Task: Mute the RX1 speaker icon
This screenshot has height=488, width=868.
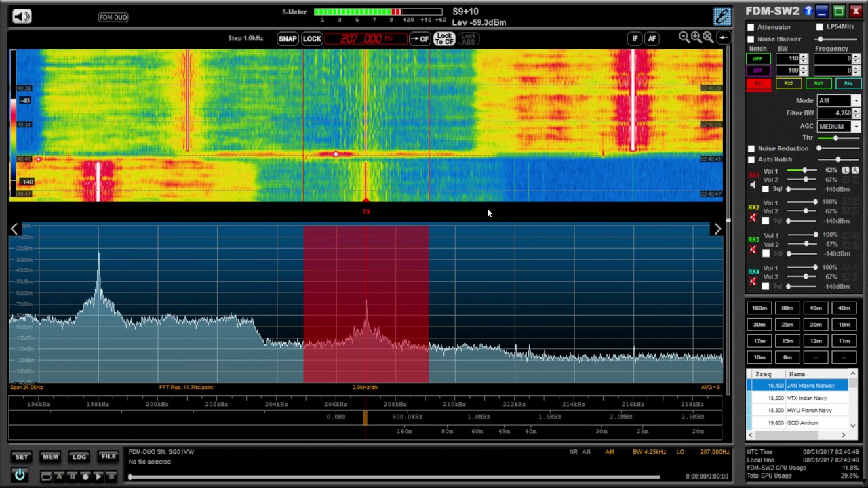Action: 753,185
